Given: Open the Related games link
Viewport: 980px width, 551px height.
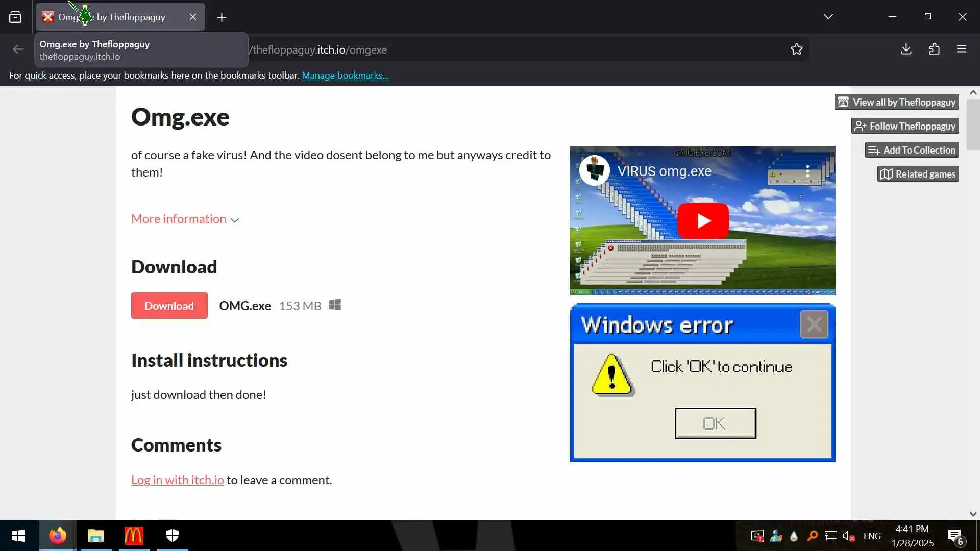Looking at the screenshot, I should coord(918,174).
